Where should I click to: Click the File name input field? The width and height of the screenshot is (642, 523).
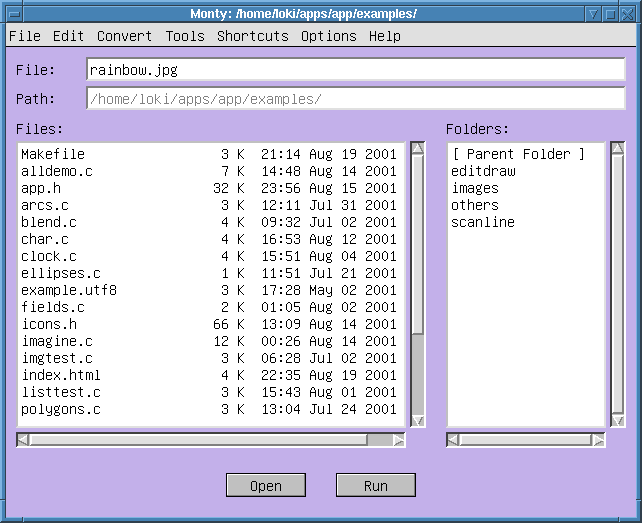pyautogui.click(x=355, y=70)
